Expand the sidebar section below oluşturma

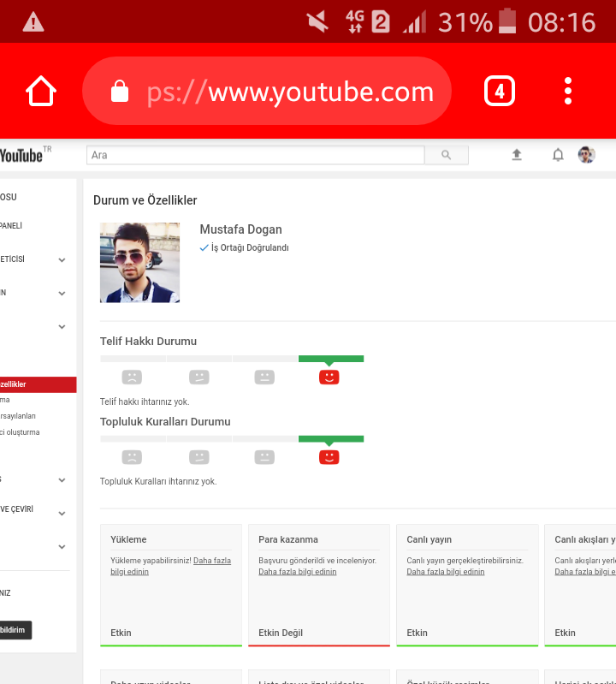click(62, 480)
